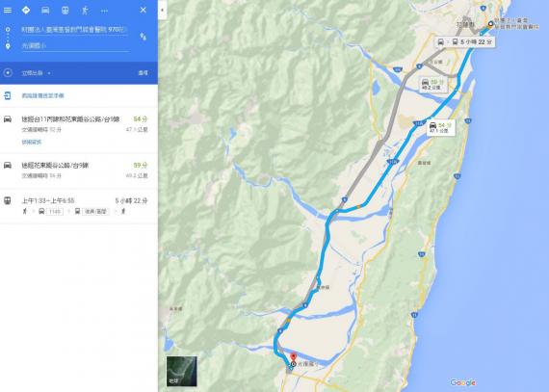The width and height of the screenshot is (549, 392).
Task: Select the 54 minute route via Route 11
Action: [79, 130]
